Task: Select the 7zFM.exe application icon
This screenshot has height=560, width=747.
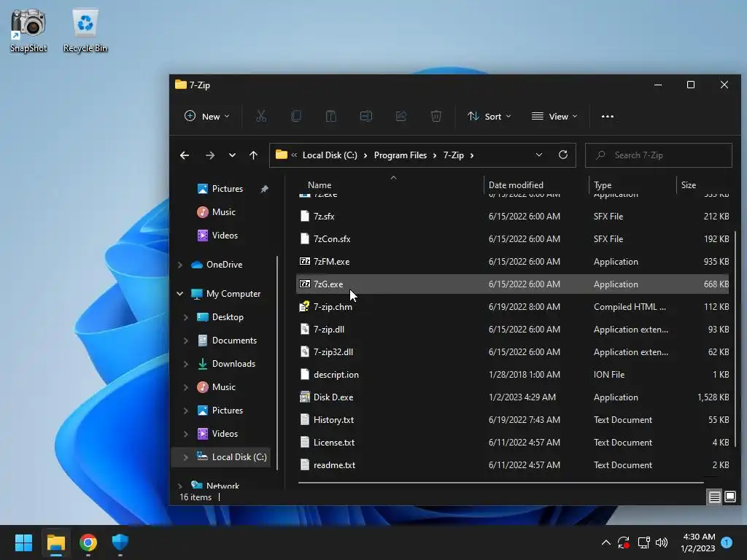Action: point(305,262)
